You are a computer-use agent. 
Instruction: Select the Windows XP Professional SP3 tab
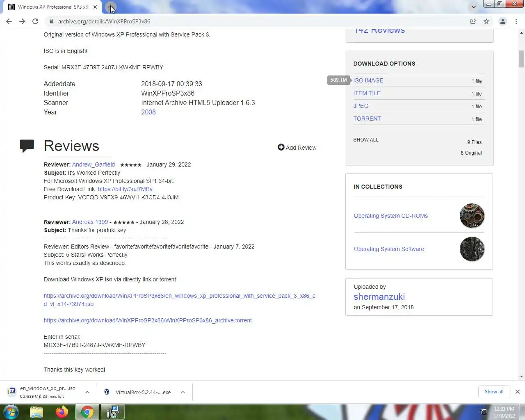[x=52, y=7]
